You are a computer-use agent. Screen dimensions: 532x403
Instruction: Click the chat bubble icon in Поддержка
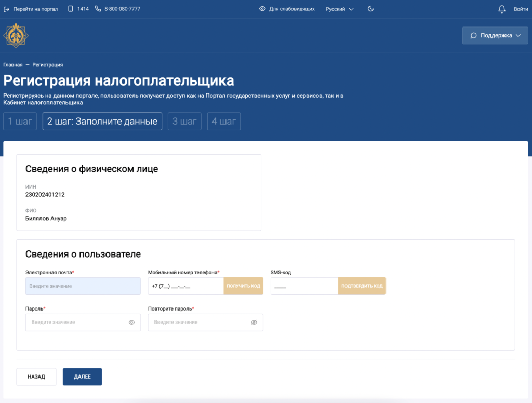tap(473, 36)
